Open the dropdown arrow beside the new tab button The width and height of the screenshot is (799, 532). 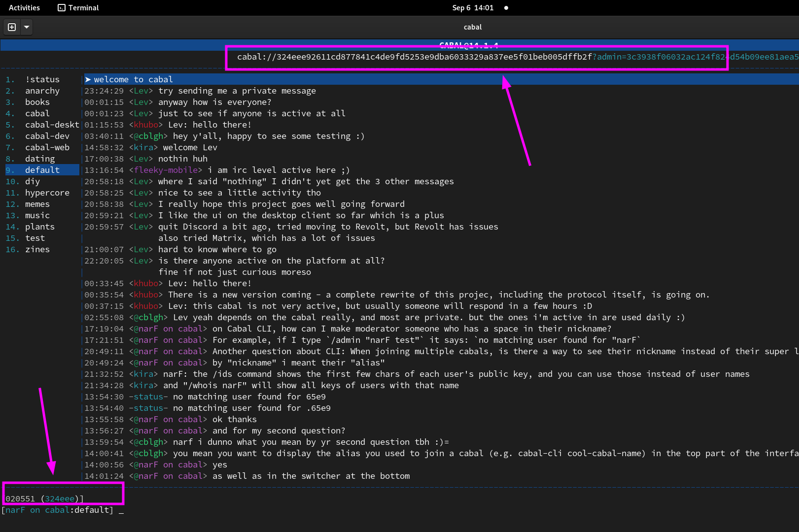[x=27, y=27]
